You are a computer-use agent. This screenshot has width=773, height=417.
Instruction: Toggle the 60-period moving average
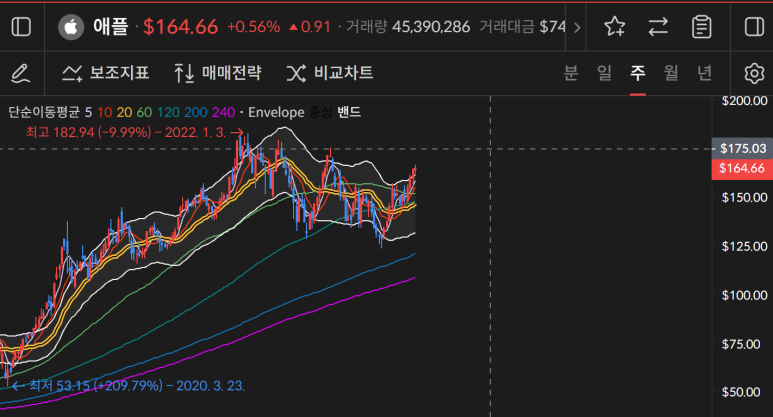point(144,112)
